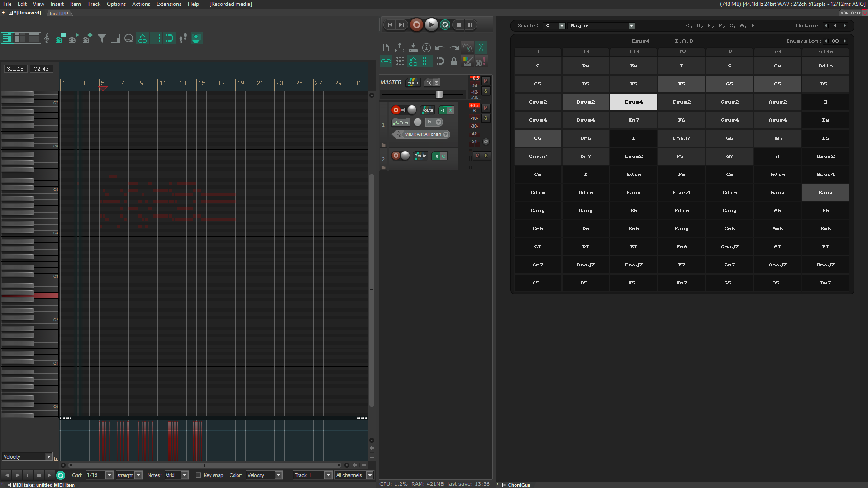Arm track 1 for recording

396,110
